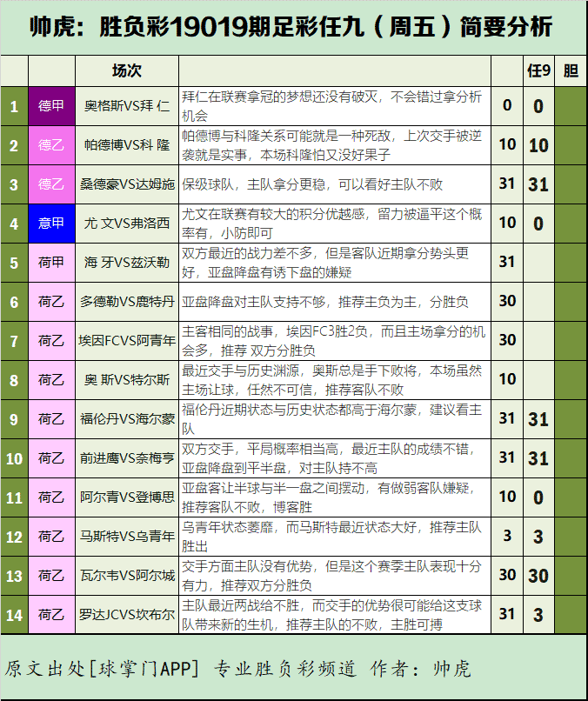Image resolution: width=588 pixels, height=701 pixels.
Task: Click row number 5 cell
Action: [x=14, y=263]
